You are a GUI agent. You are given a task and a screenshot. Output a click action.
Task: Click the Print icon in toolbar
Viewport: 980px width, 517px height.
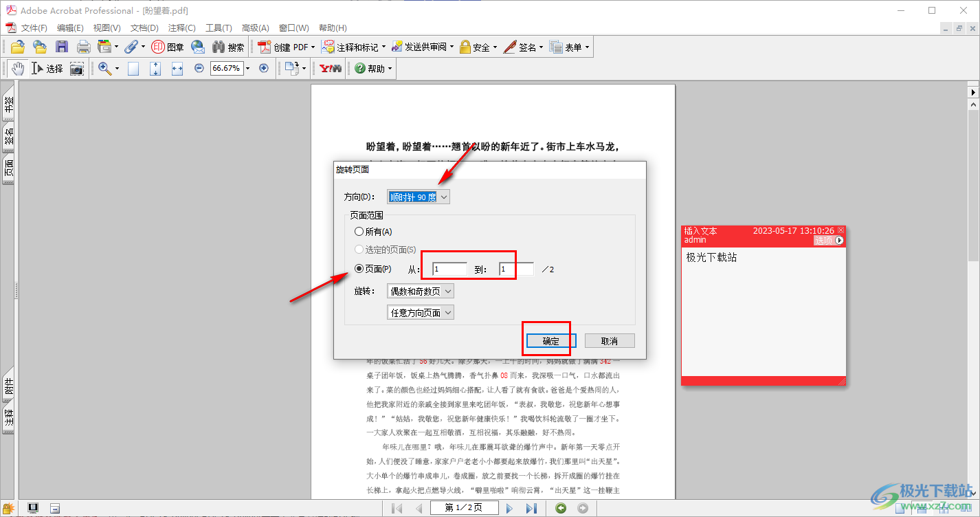click(83, 47)
